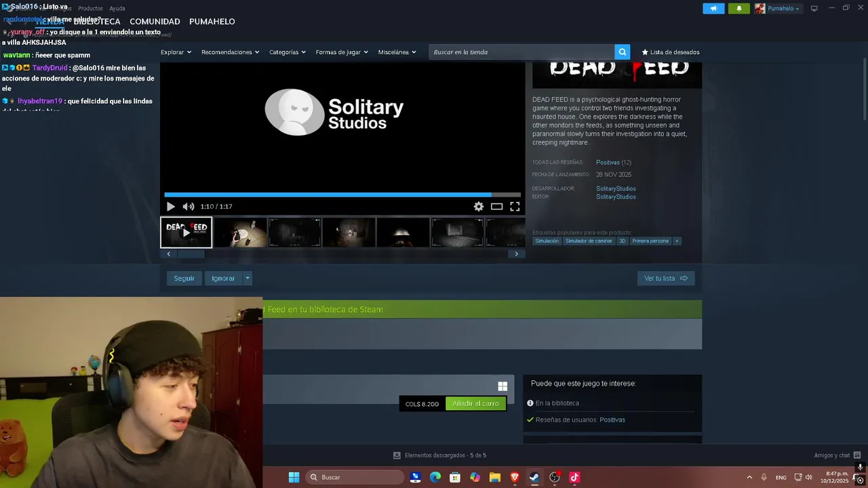The height and width of the screenshot is (488, 868).
Task: Toggle fullscreen for the trailer
Action: click(x=515, y=207)
